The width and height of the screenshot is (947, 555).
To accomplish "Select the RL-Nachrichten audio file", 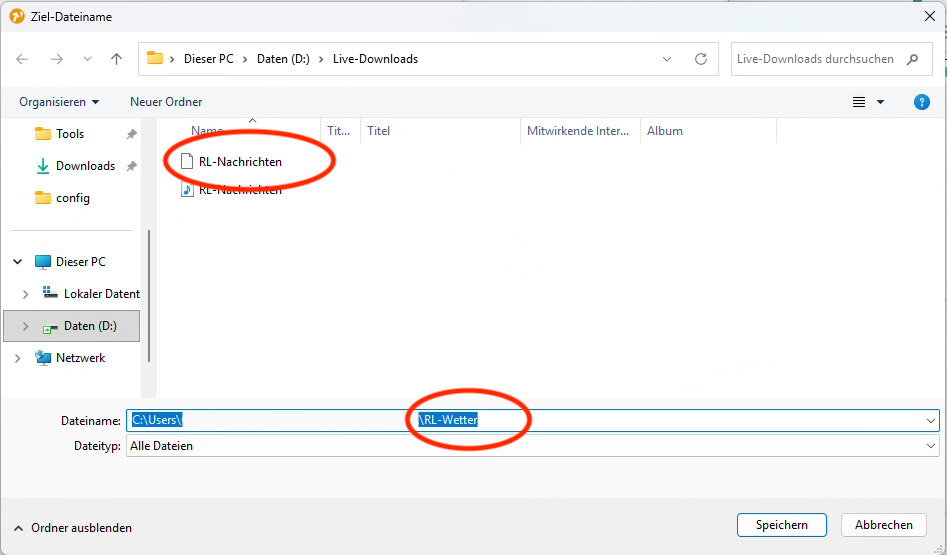I will click(x=239, y=190).
